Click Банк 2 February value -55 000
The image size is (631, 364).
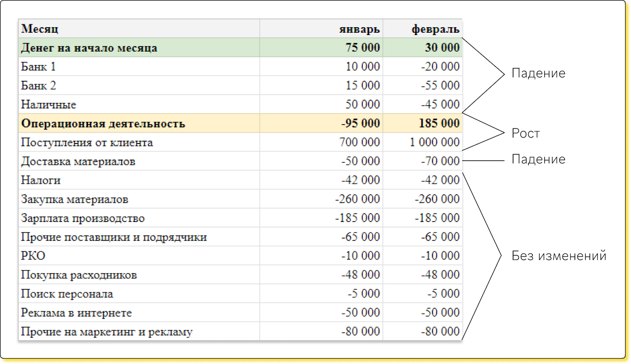coord(440,86)
